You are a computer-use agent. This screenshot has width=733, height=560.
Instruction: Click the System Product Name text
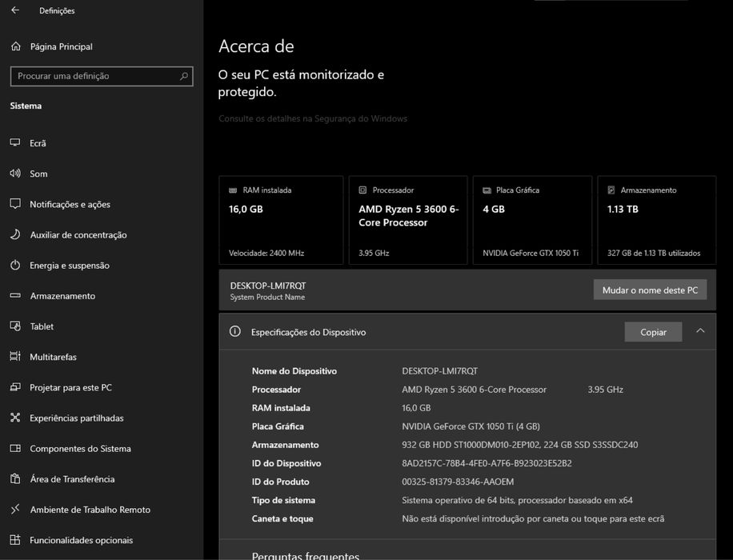[x=267, y=298]
